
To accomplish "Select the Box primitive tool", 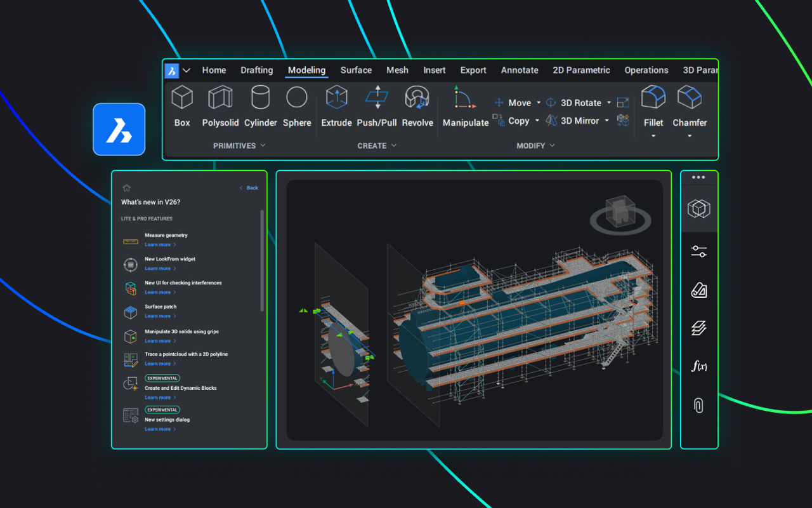I will click(x=182, y=106).
